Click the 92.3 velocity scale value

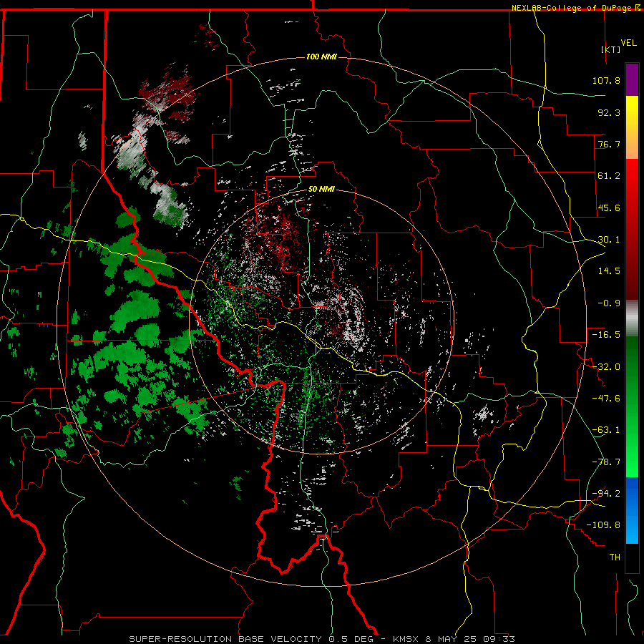(609, 112)
